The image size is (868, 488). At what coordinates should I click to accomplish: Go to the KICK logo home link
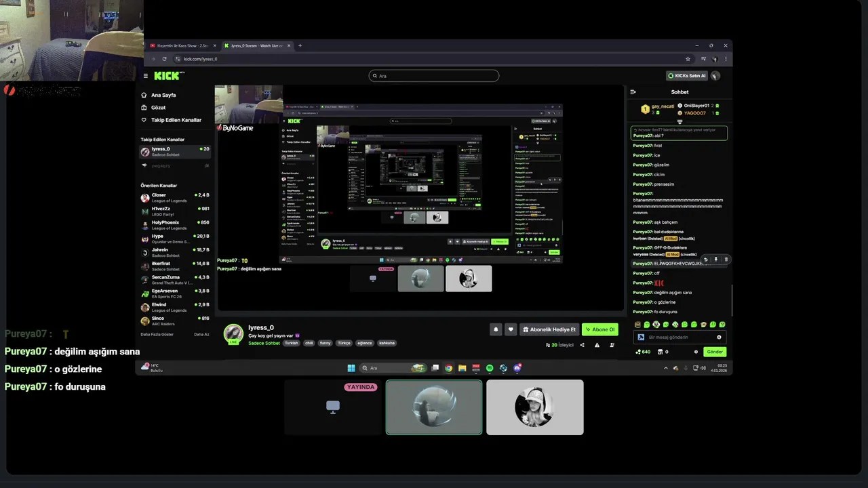[166, 76]
